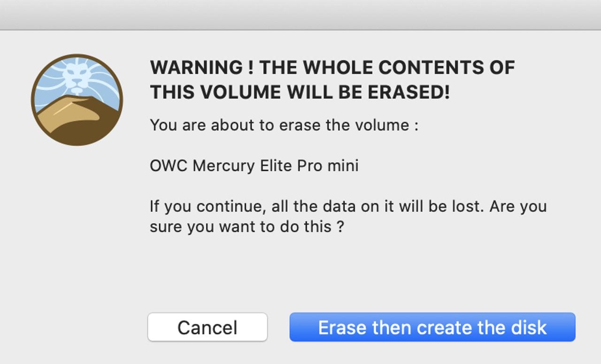
Task: Click the bold WARNING heading text
Action: point(332,80)
